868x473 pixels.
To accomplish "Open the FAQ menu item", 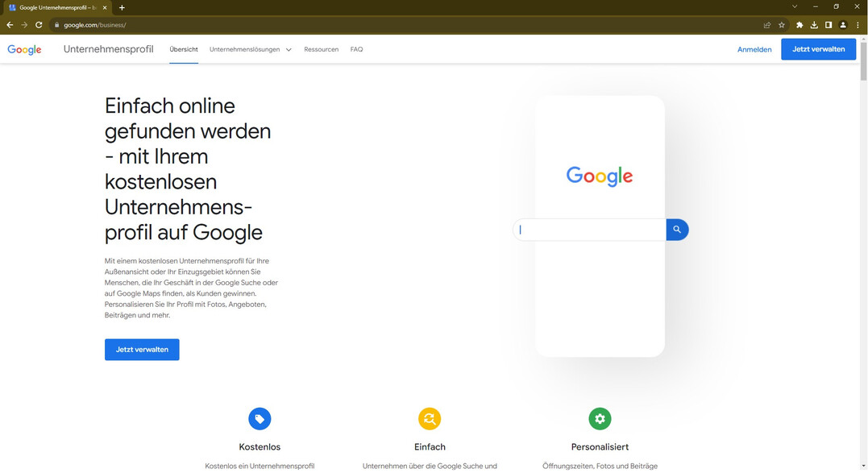I will click(356, 49).
